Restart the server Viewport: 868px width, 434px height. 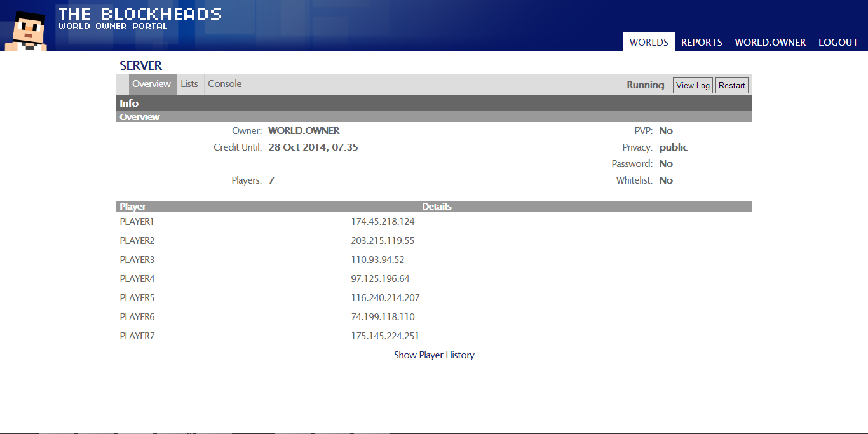pyautogui.click(x=732, y=85)
